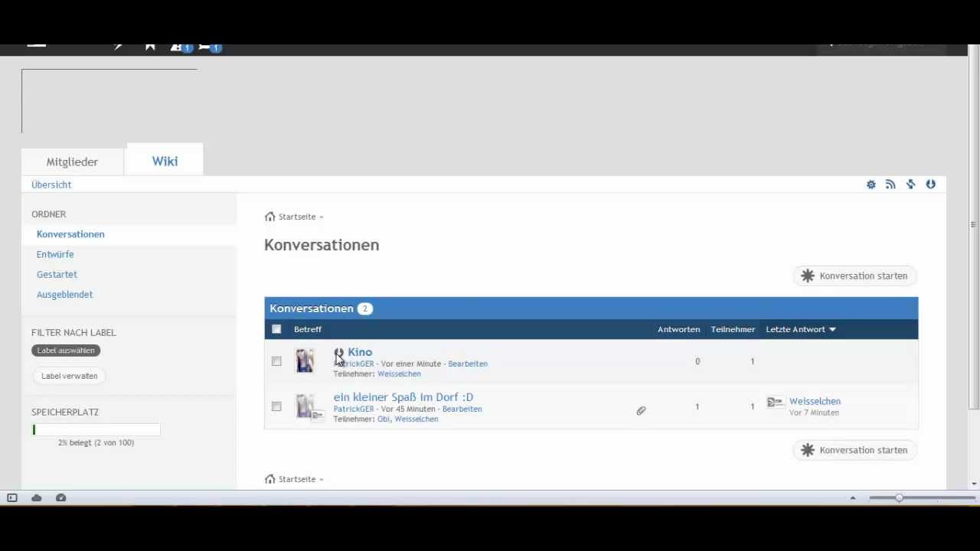The image size is (980, 551).
Task: Click the attachment paperclip in Spaß im Dorf row
Action: (642, 411)
